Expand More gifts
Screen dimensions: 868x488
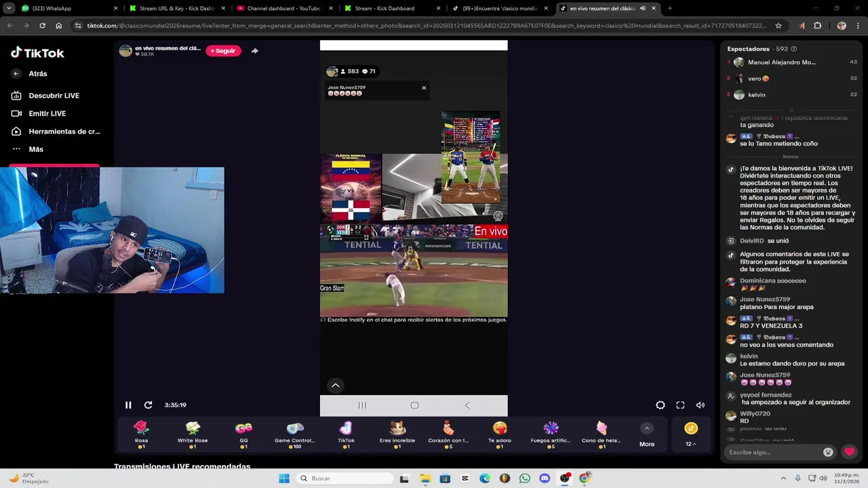(647, 436)
